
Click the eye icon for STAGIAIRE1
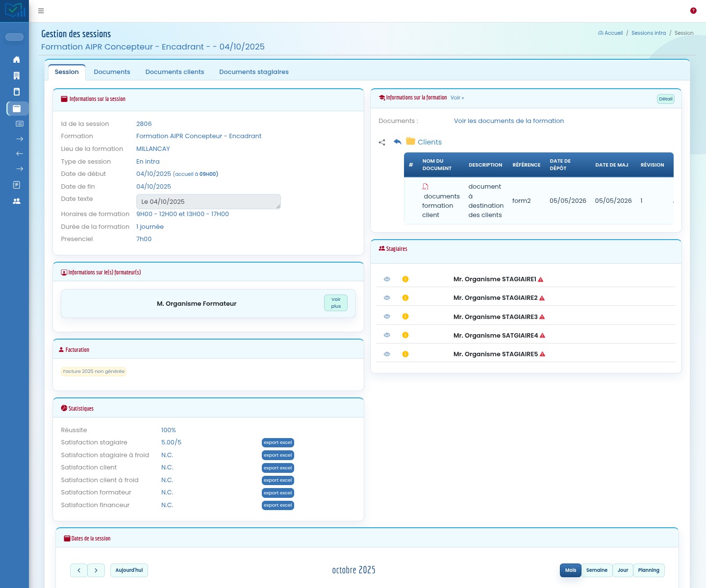pyautogui.click(x=387, y=279)
